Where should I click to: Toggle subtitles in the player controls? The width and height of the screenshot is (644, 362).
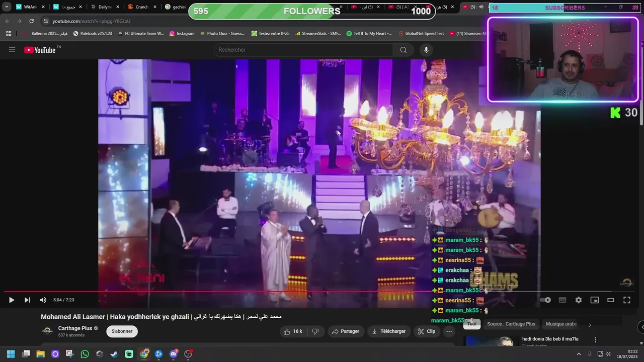pyautogui.click(x=562, y=300)
